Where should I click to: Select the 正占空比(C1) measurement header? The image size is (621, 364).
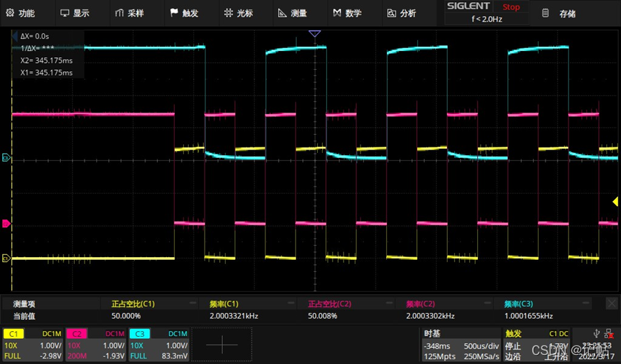pos(133,304)
